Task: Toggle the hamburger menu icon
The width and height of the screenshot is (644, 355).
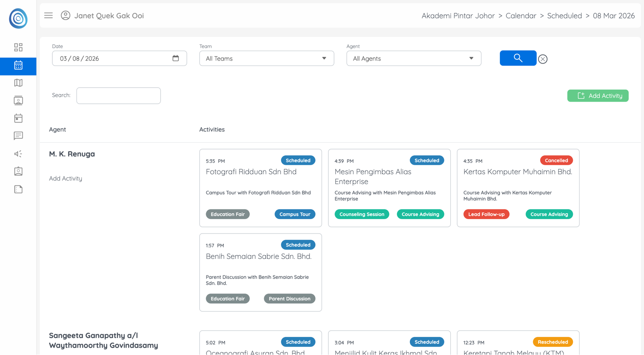Action: coord(48,16)
